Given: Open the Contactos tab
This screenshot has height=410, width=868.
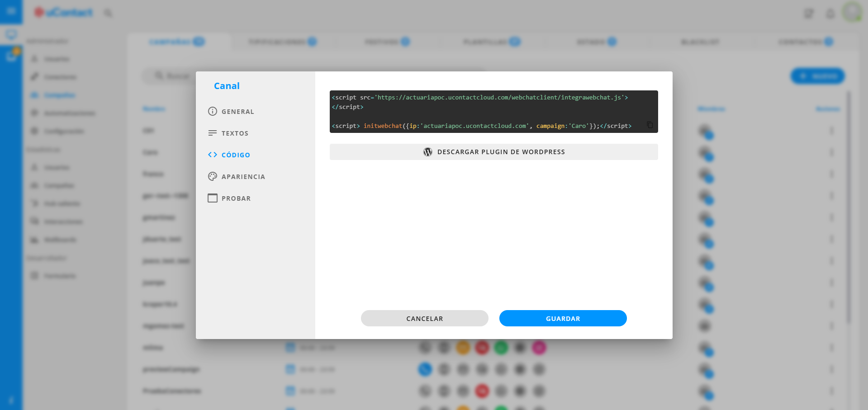Looking at the screenshot, I should point(806,42).
